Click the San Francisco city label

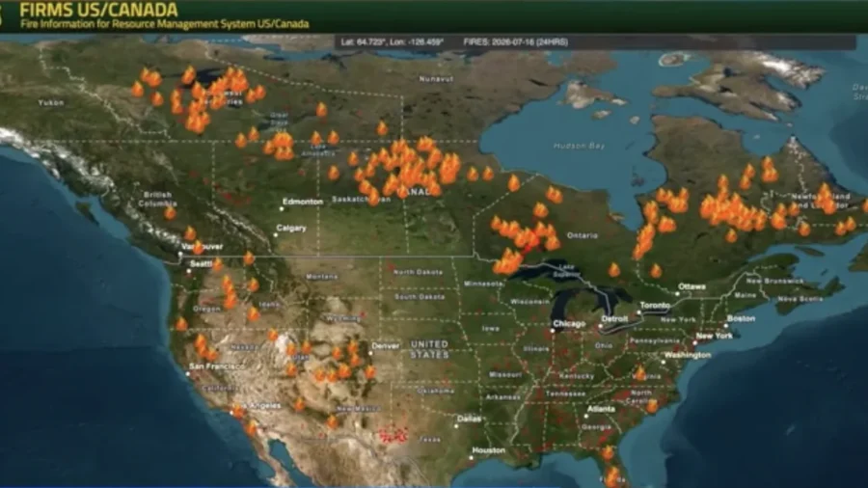click(x=216, y=366)
